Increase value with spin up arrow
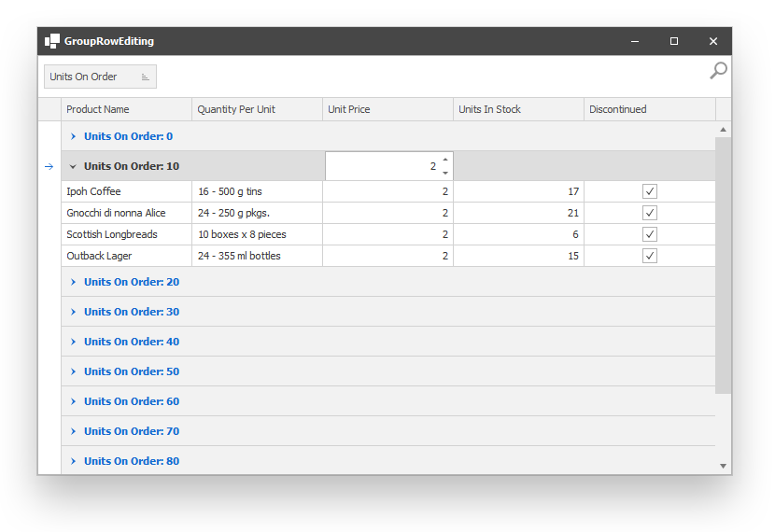The height and width of the screenshot is (532, 775). click(445, 160)
